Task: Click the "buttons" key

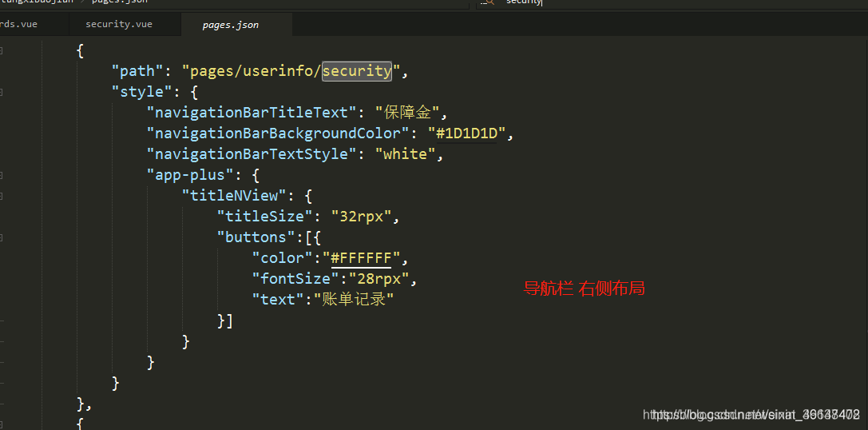Action: (x=256, y=237)
